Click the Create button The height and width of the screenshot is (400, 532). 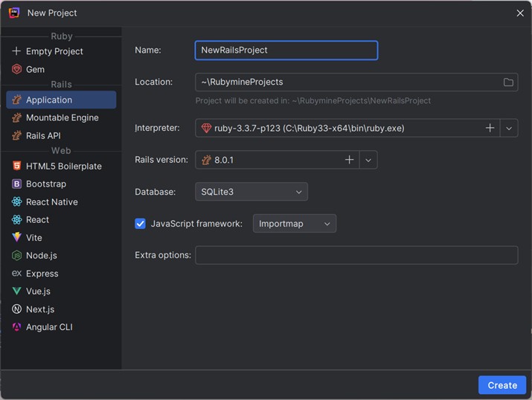(501, 384)
